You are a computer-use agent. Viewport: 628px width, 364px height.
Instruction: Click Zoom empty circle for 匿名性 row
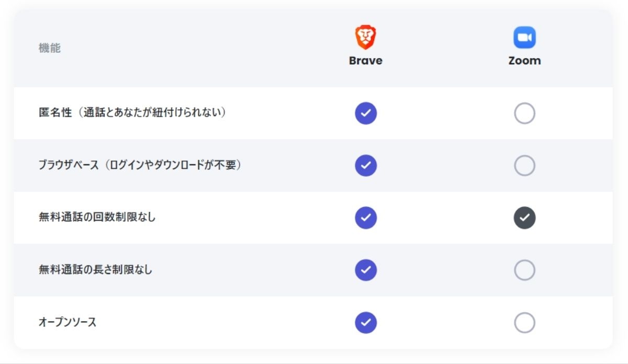pyautogui.click(x=524, y=113)
